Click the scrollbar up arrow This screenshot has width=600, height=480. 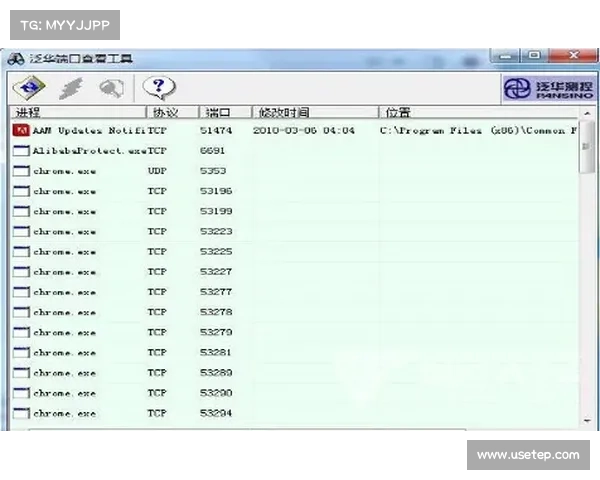coord(587,113)
